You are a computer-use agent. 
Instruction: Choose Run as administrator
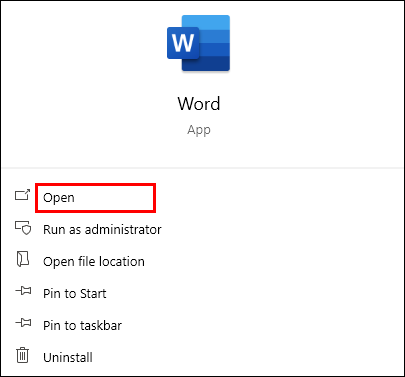tap(102, 230)
